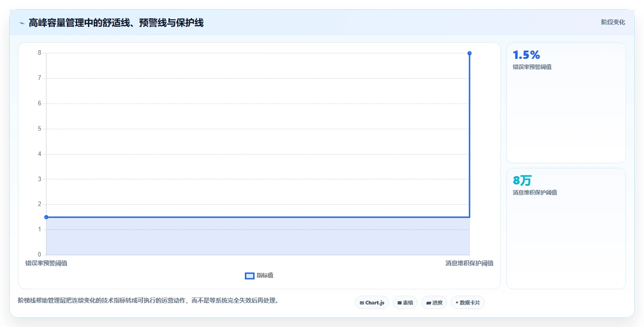Click the 进度 tag

(434, 303)
